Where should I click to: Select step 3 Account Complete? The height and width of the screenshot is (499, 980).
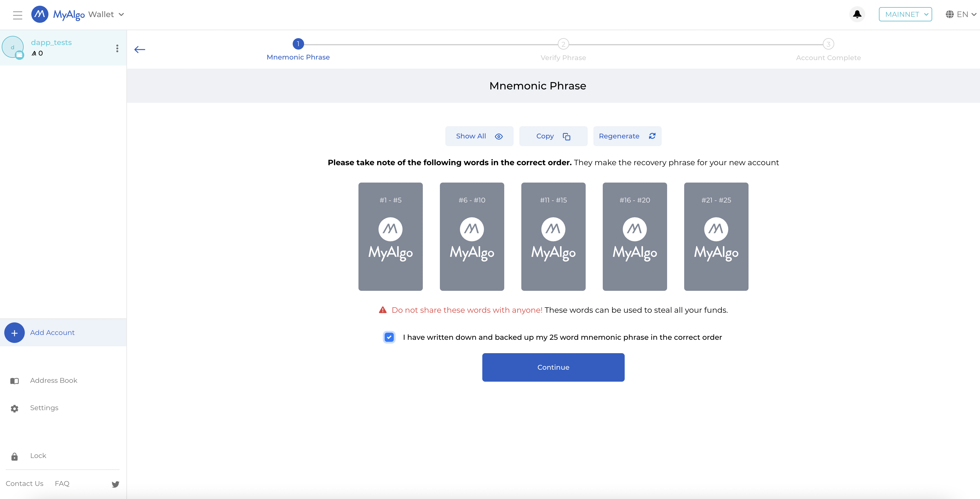click(x=828, y=50)
